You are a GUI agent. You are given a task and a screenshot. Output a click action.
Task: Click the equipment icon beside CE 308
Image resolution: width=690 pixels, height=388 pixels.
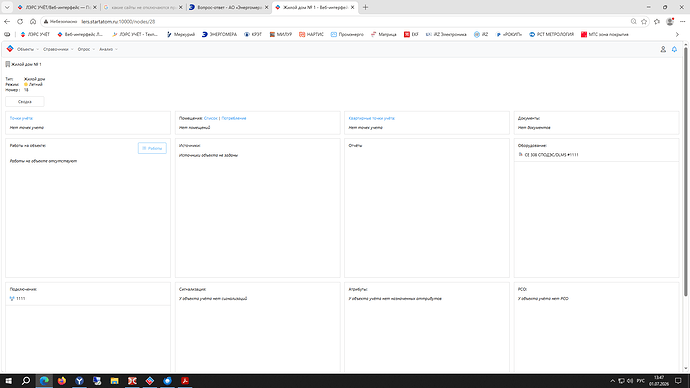coord(521,154)
